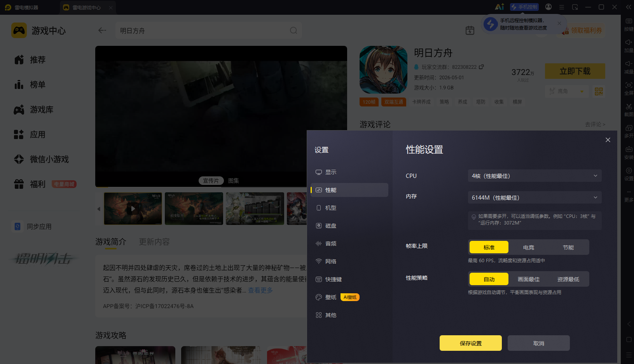The image size is (634, 364).
Task: Click 加量 volume up icon
Action: tap(629, 46)
